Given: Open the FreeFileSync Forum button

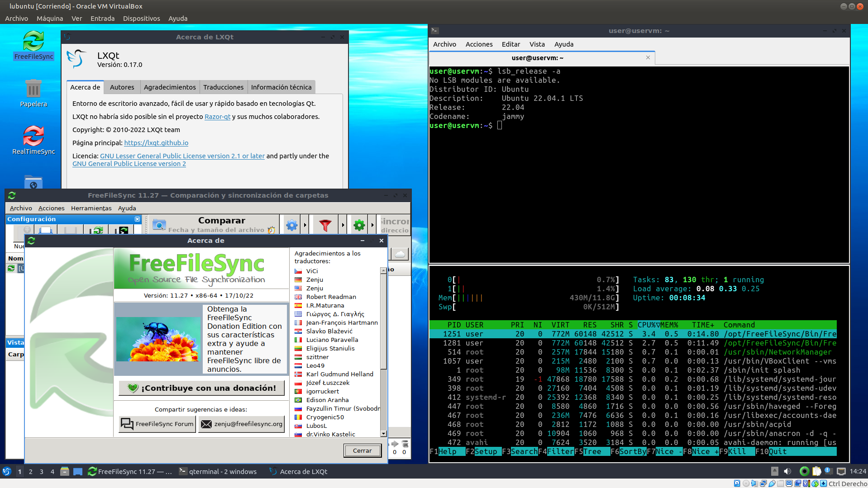Looking at the screenshot, I should click(x=157, y=424).
